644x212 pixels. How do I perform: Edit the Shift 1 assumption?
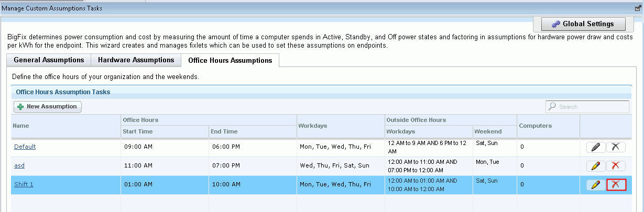(595, 185)
